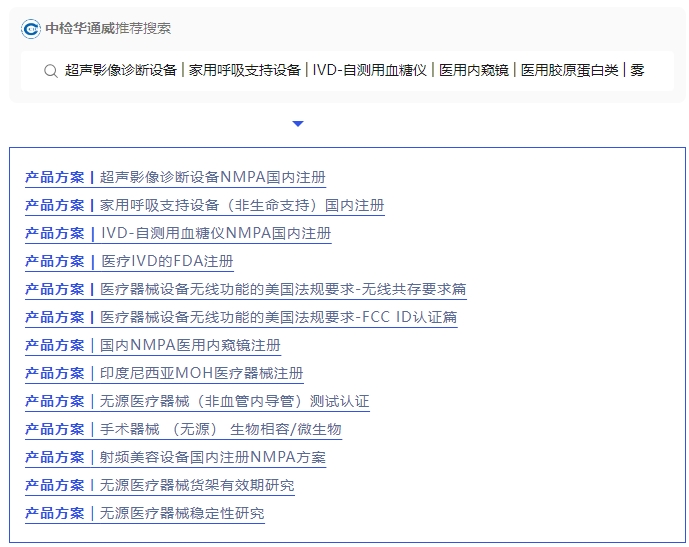
Task: Click the magnifier search icon
Action: (x=50, y=71)
